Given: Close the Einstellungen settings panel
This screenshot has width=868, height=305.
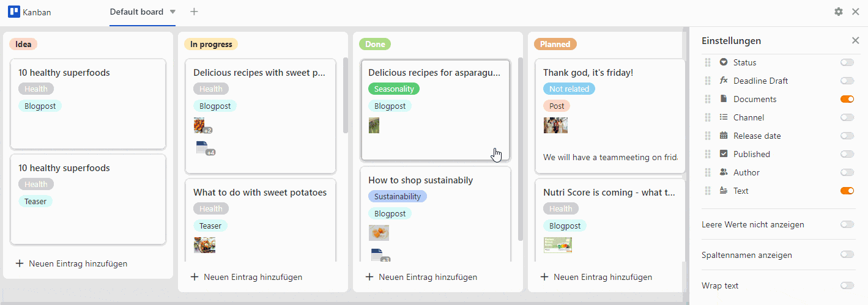Looking at the screenshot, I should coord(855,41).
